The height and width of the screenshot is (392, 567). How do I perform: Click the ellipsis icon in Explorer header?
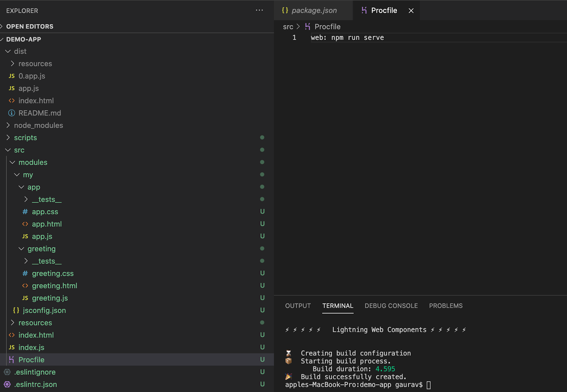pos(259,10)
